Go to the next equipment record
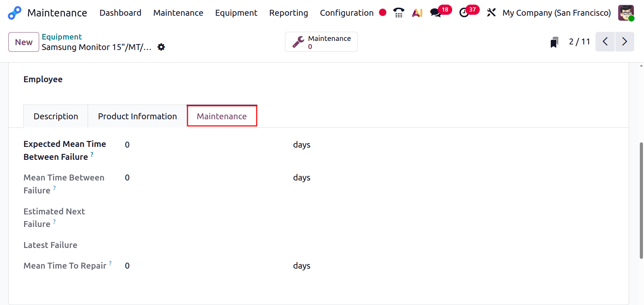 pos(625,42)
